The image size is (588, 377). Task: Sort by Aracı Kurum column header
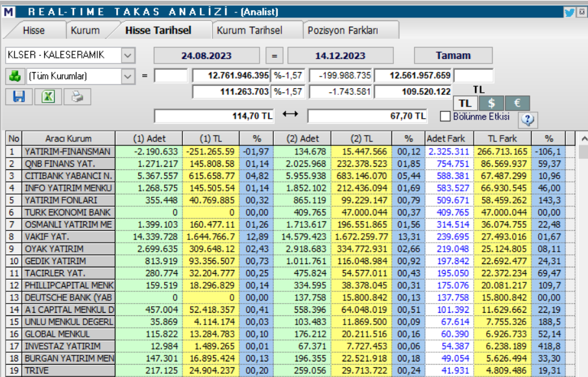(x=68, y=139)
